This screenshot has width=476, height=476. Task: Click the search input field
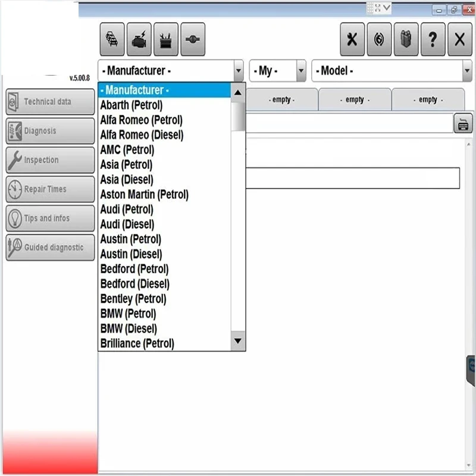349,123
